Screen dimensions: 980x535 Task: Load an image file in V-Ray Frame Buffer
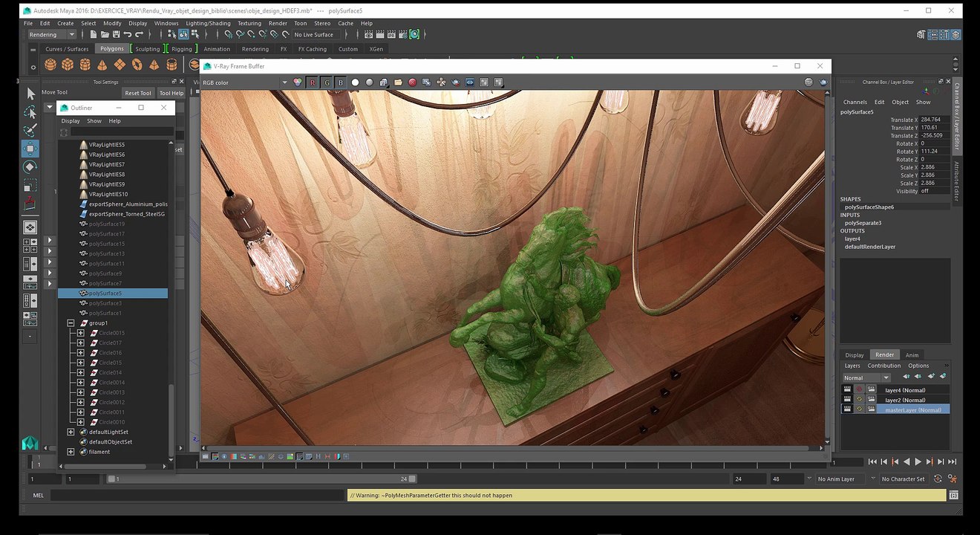coord(399,82)
